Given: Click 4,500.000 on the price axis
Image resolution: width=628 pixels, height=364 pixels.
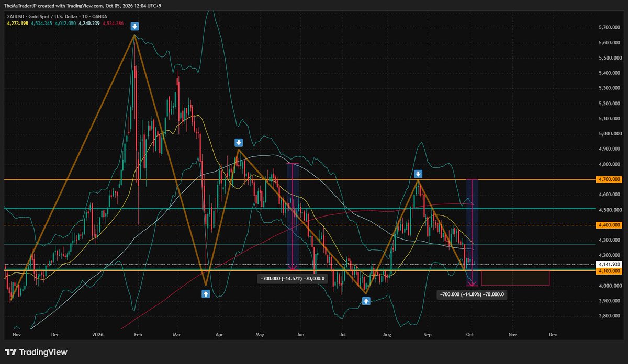Looking at the screenshot, I should (609, 210).
